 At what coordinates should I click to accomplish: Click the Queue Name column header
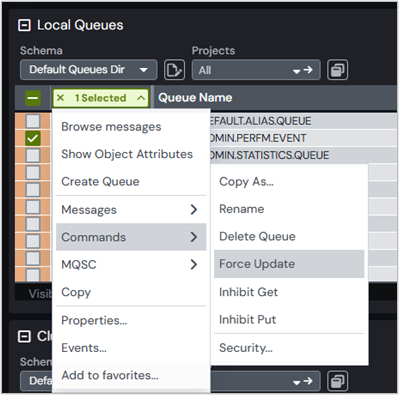(x=195, y=98)
